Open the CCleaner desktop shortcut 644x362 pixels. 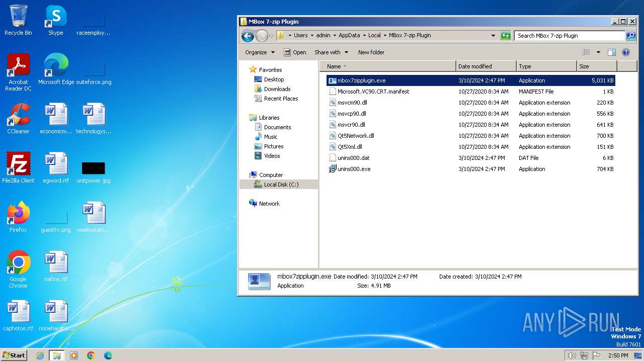click(18, 119)
